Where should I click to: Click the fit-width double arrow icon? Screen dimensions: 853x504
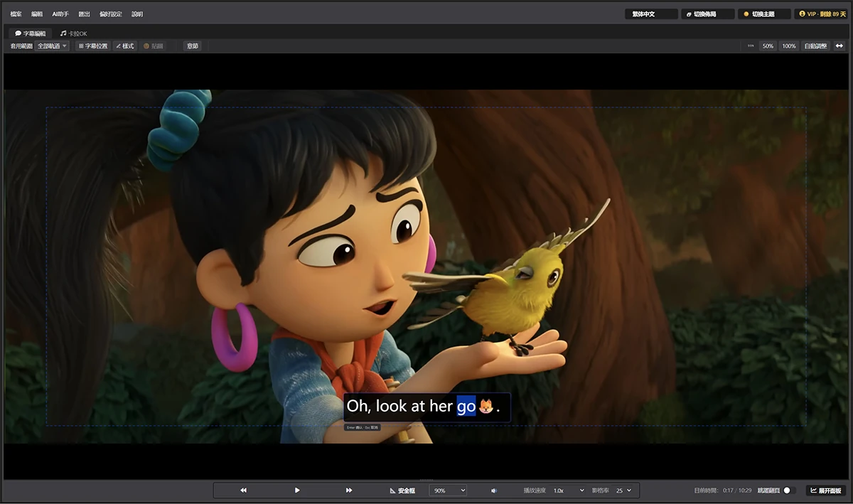(839, 46)
